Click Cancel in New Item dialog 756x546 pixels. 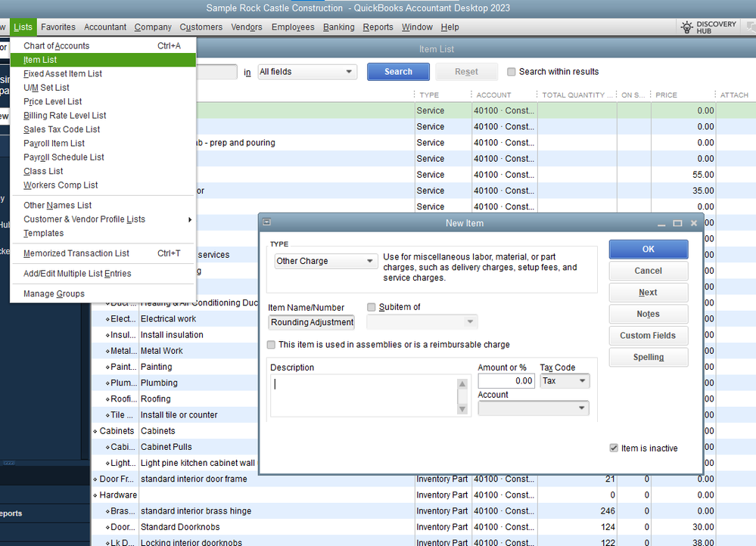[x=648, y=271]
